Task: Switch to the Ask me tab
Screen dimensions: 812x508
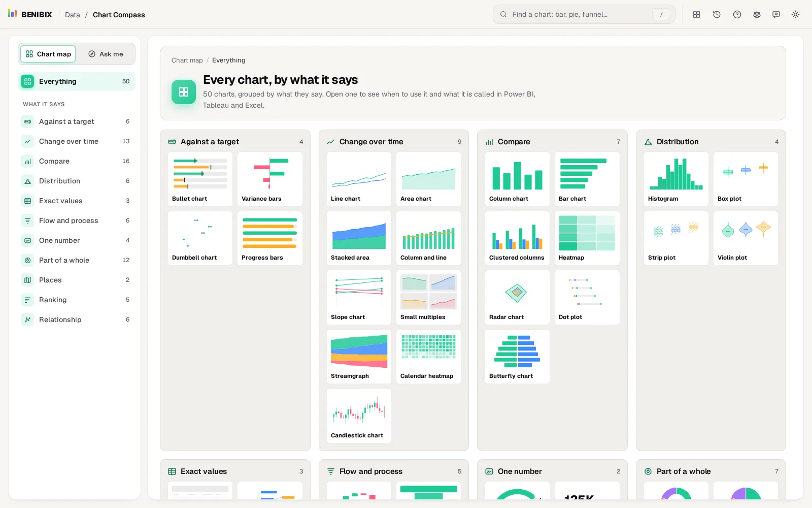Action: (x=106, y=54)
